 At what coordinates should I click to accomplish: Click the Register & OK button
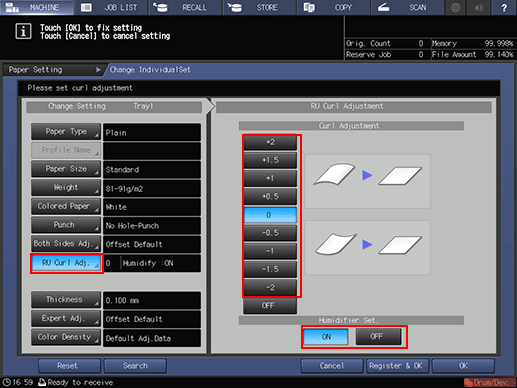397,366
